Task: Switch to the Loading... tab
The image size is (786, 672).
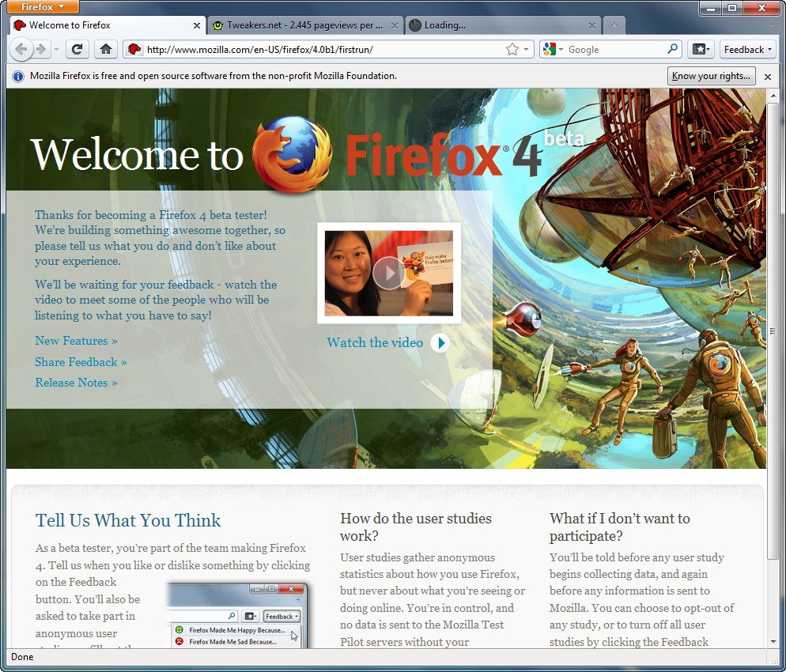Action: (x=503, y=25)
